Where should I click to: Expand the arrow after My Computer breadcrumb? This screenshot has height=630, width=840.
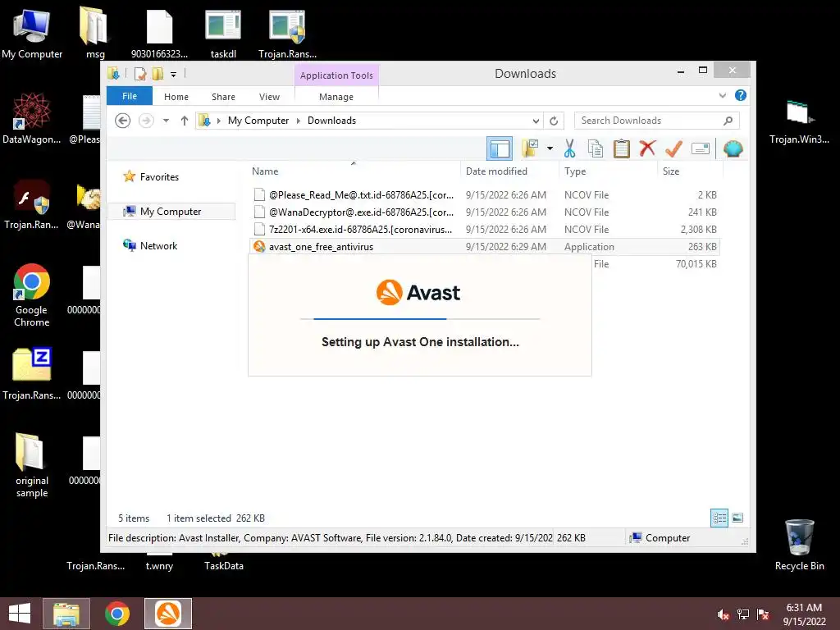pyautogui.click(x=299, y=121)
